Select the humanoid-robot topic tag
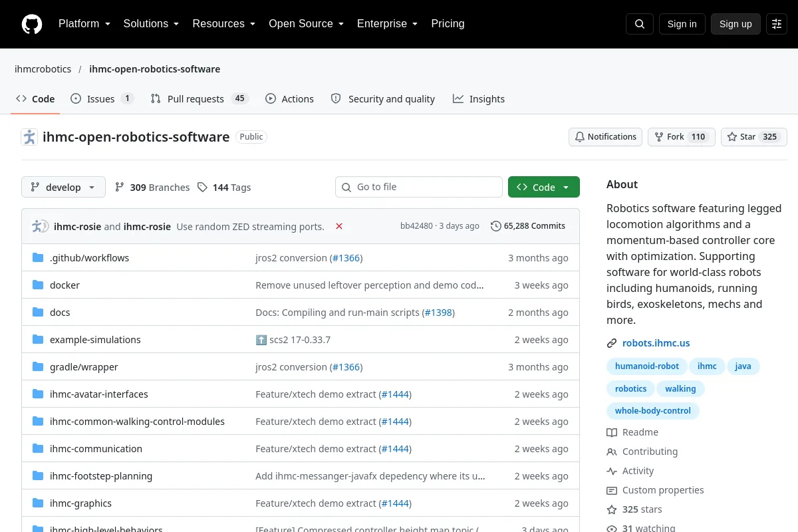Screen dimensions: 798x532 click(x=647, y=366)
